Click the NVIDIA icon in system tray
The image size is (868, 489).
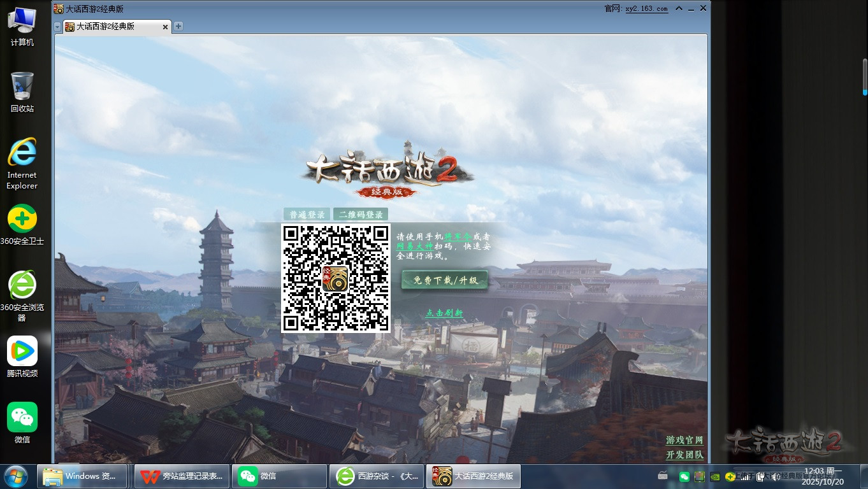tap(715, 476)
